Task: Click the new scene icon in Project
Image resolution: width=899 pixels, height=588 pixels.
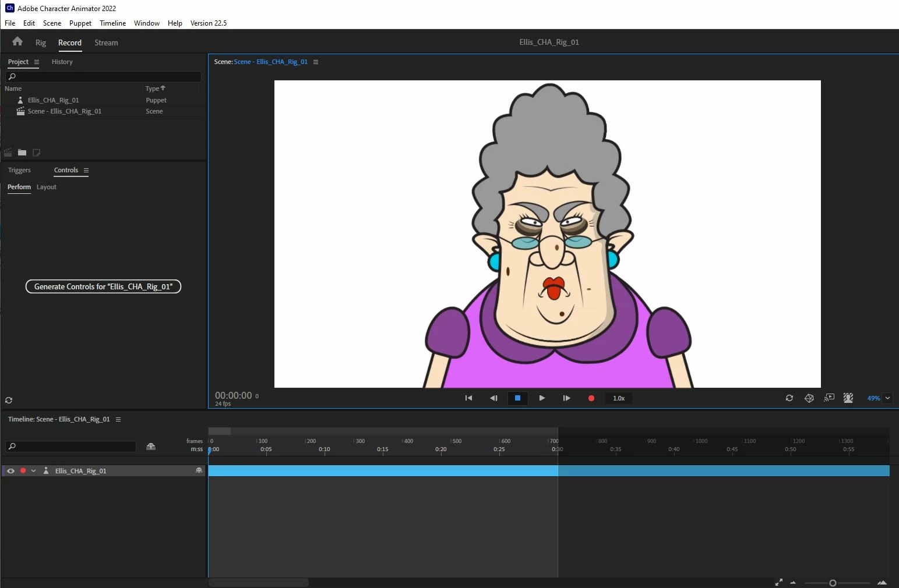Action: [x=8, y=153]
